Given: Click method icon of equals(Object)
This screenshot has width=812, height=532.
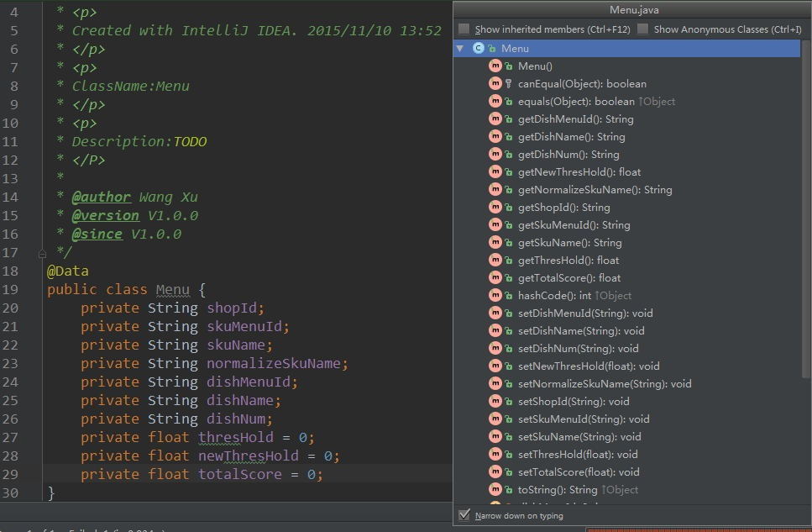Looking at the screenshot, I should (x=495, y=101).
